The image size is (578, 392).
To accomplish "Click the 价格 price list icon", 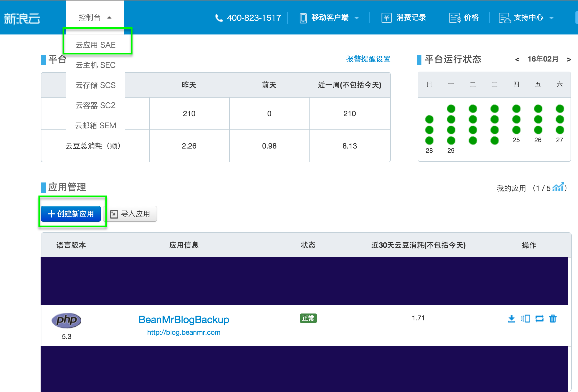I will pos(455,18).
